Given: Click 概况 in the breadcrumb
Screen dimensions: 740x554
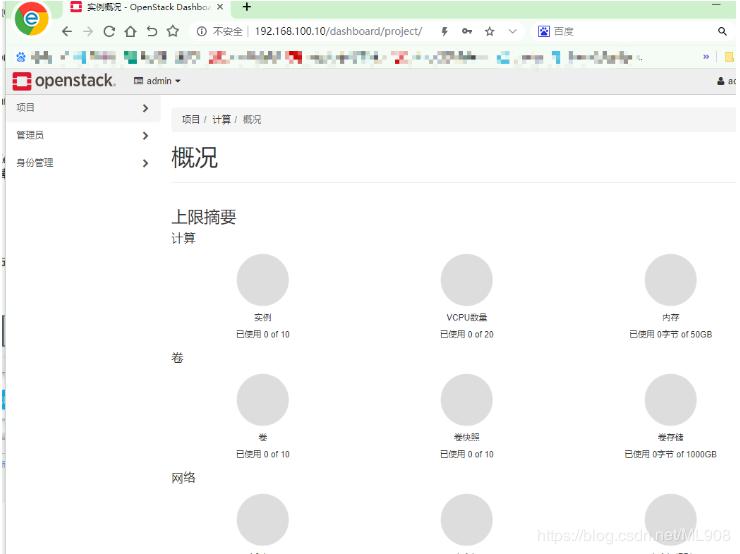Looking at the screenshot, I should click(252, 119).
